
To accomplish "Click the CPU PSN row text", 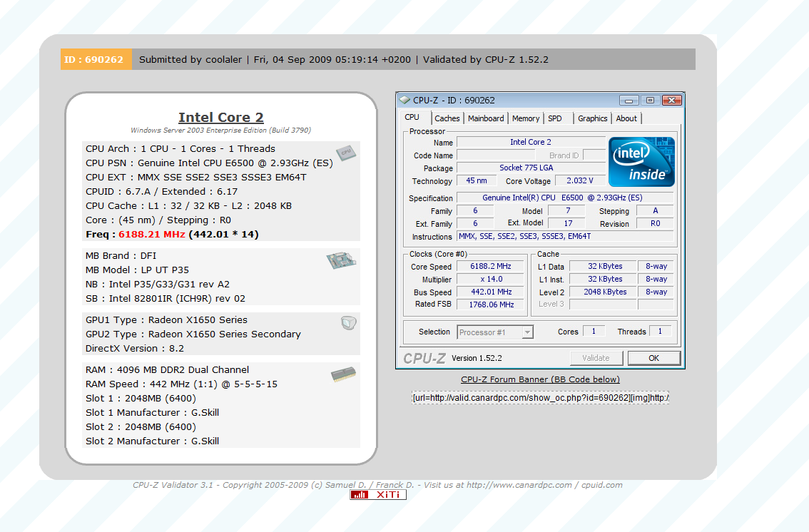I will click(x=210, y=163).
